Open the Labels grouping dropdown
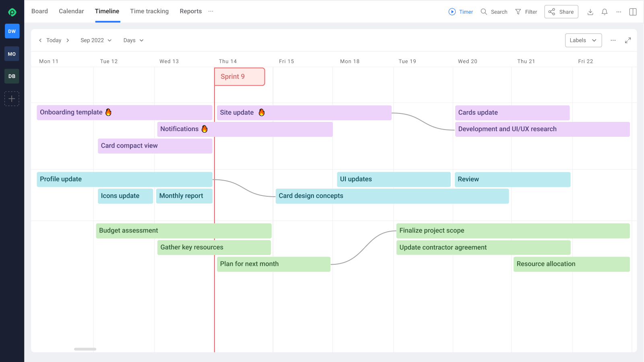Image resolution: width=644 pixels, height=362 pixels. pos(583,40)
